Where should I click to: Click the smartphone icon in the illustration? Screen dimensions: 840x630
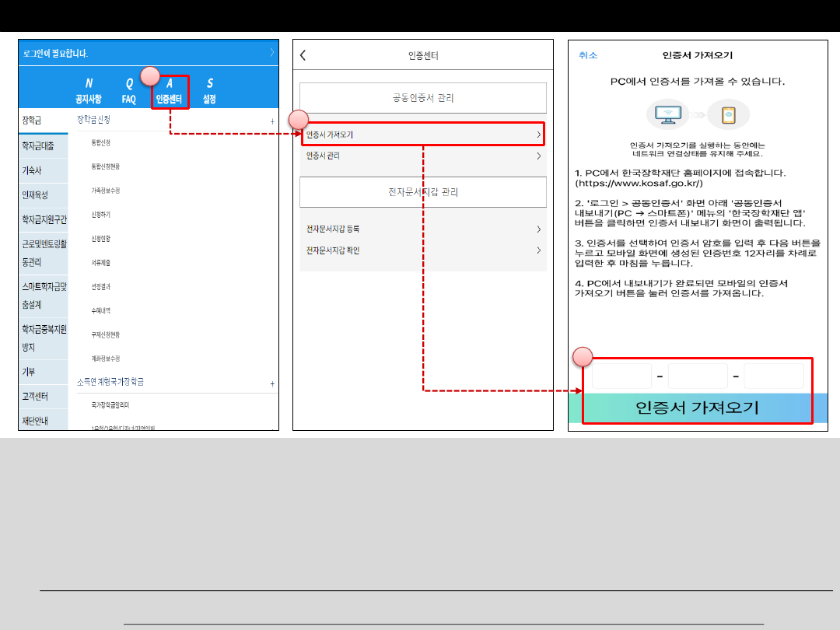(728, 115)
